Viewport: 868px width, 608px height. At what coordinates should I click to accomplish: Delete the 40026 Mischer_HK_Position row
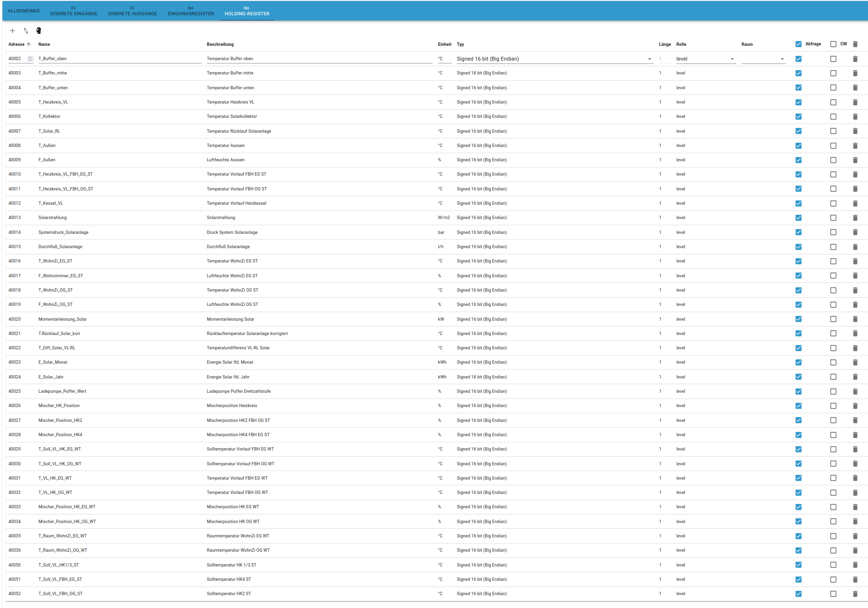pyautogui.click(x=855, y=406)
